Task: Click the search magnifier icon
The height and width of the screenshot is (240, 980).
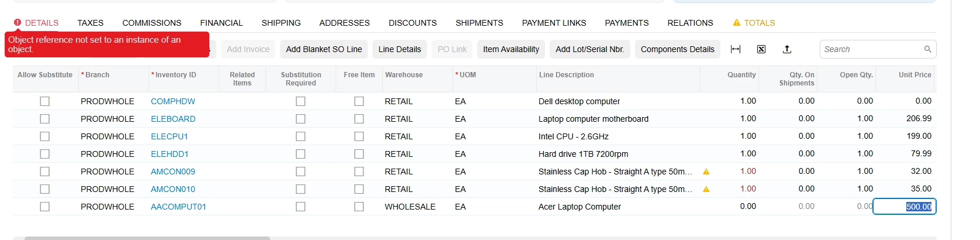Action: click(x=927, y=49)
